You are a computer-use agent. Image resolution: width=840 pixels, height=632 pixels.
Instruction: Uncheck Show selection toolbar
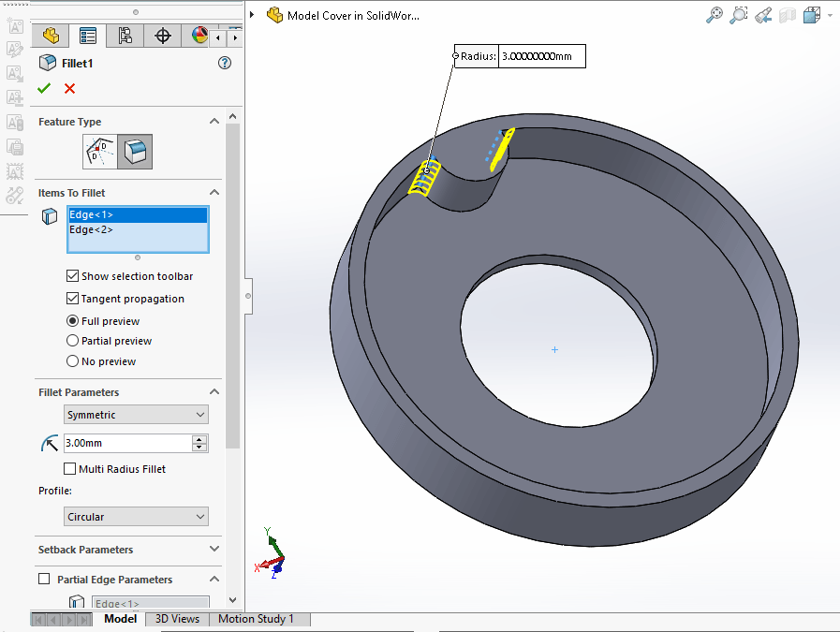73,276
